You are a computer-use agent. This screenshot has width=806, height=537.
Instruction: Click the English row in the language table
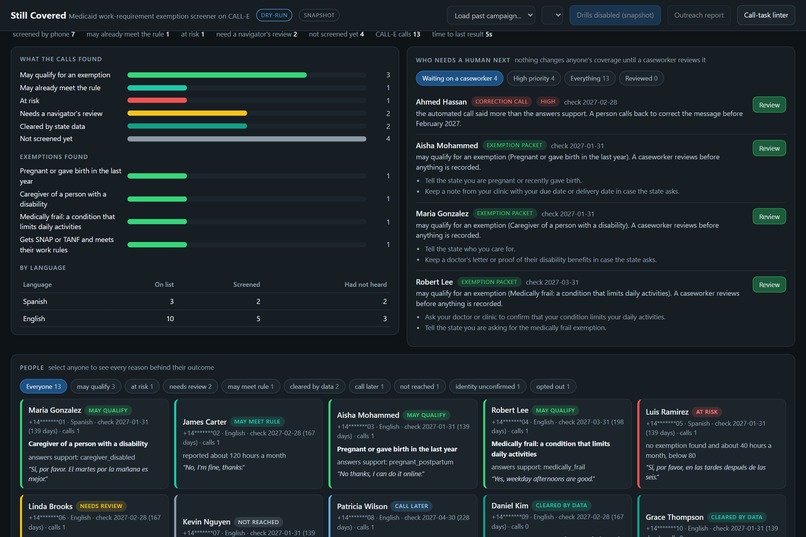(205, 319)
